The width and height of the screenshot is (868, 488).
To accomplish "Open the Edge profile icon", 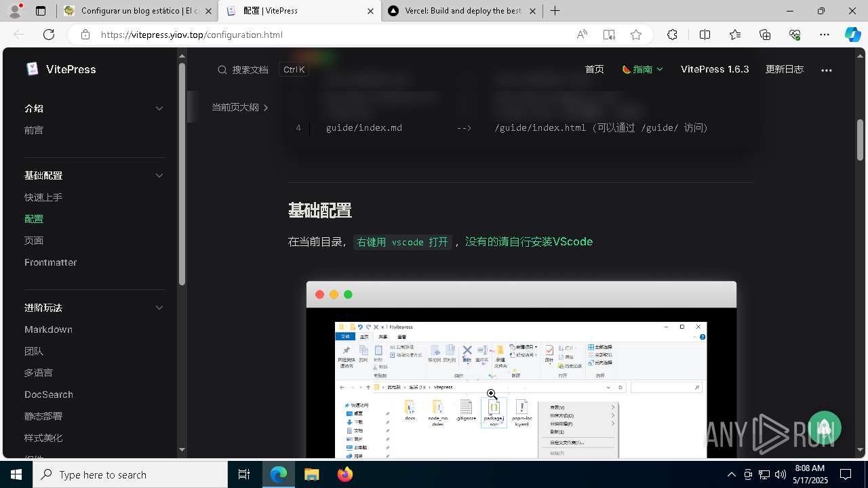I will point(15,11).
